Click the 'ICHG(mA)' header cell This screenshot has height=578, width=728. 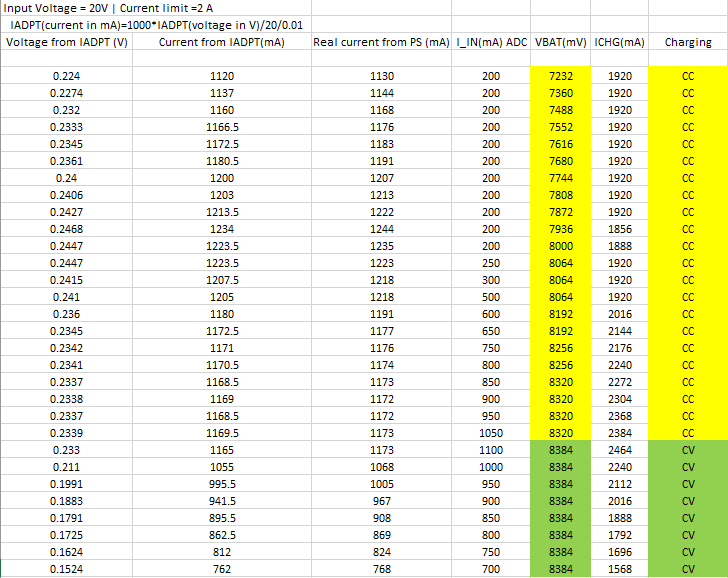pyautogui.click(x=620, y=42)
